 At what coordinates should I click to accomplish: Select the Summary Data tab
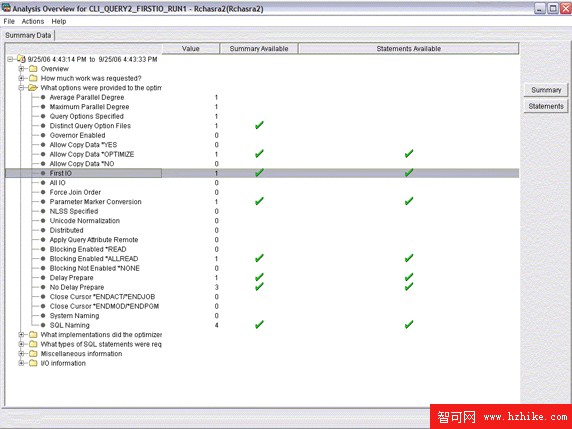pyautogui.click(x=28, y=35)
